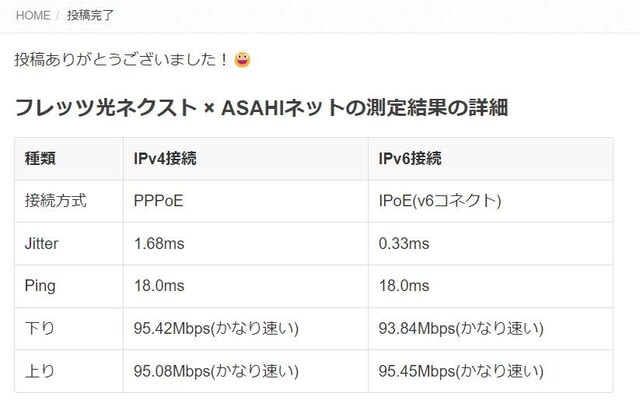Click the smiling emoji icon
640x414 pixels.
point(242,60)
